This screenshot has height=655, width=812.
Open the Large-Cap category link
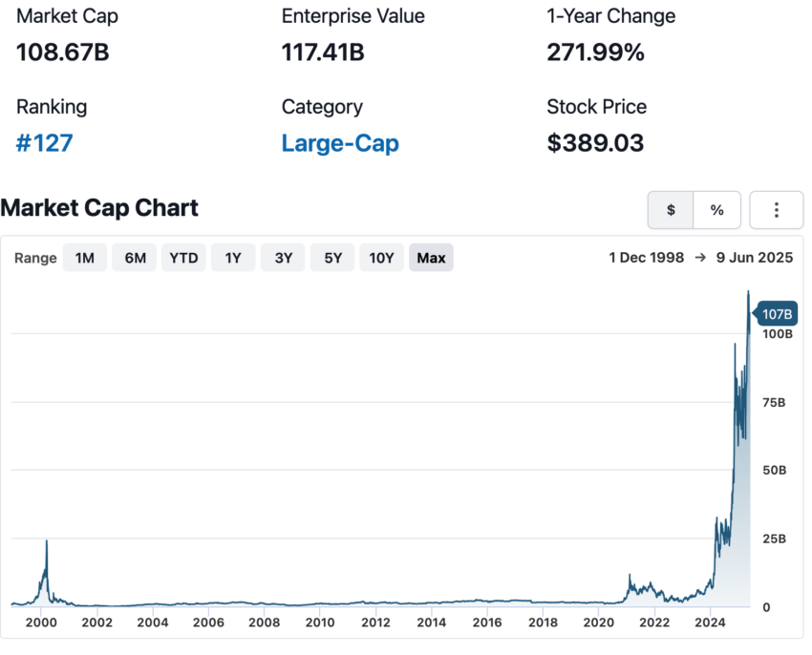click(x=340, y=143)
